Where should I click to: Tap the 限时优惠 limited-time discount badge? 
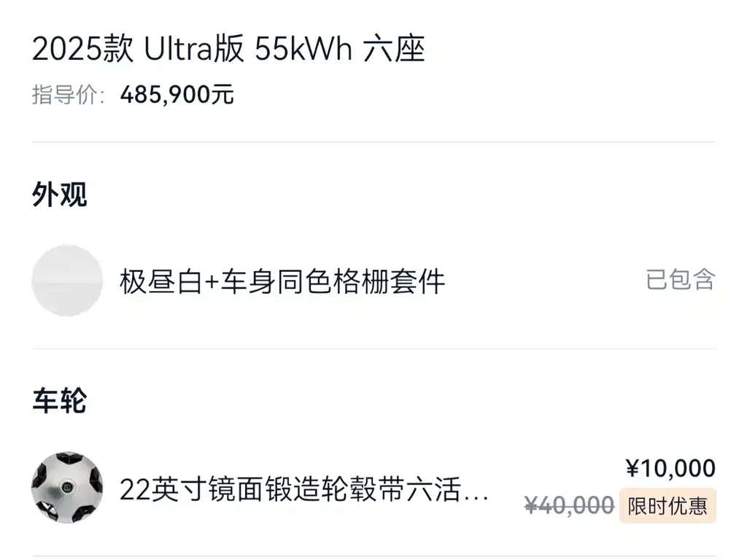tap(667, 506)
